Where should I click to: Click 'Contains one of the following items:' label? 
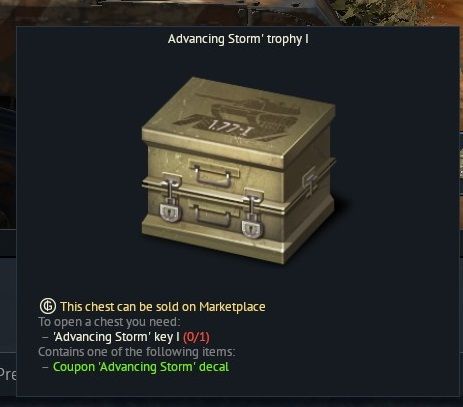pos(137,352)
